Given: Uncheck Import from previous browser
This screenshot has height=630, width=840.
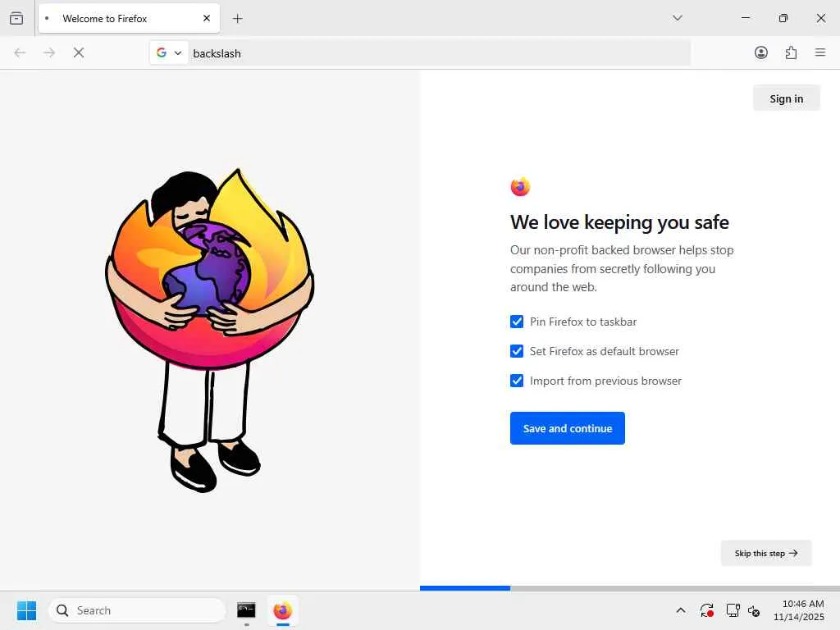Looking at the screenshot, I should click(517, 381).
